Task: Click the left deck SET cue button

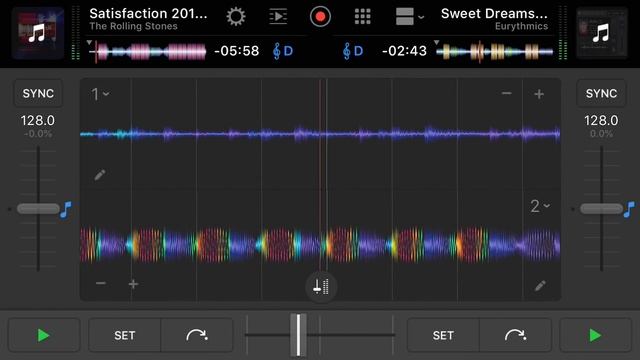Action: [124, 336]
